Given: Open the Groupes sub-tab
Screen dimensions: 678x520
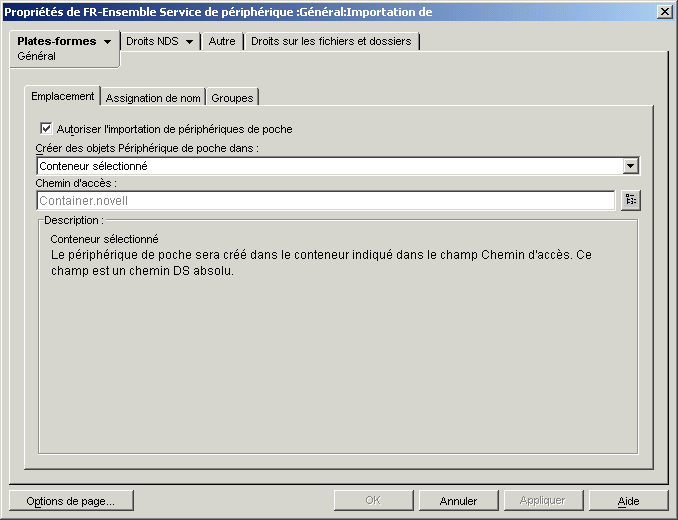Looking at the screenshot, I should (232, 98).
